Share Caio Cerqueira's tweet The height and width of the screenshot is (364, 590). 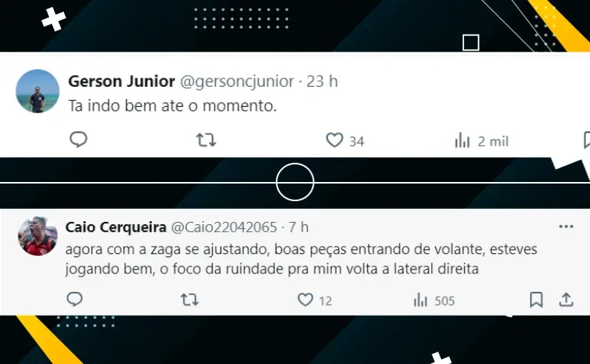(x=566, y=299)
